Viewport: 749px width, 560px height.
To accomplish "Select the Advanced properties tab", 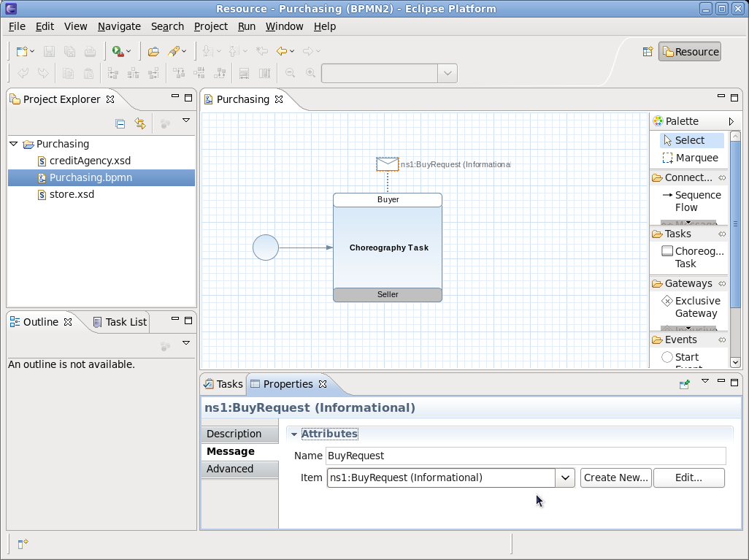I will (x=239, y=469).
